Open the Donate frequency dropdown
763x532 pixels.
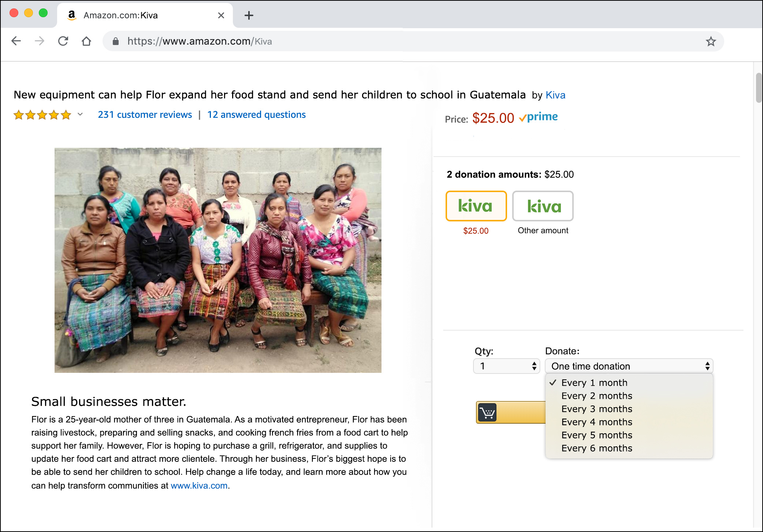click(x=629, y=366)
